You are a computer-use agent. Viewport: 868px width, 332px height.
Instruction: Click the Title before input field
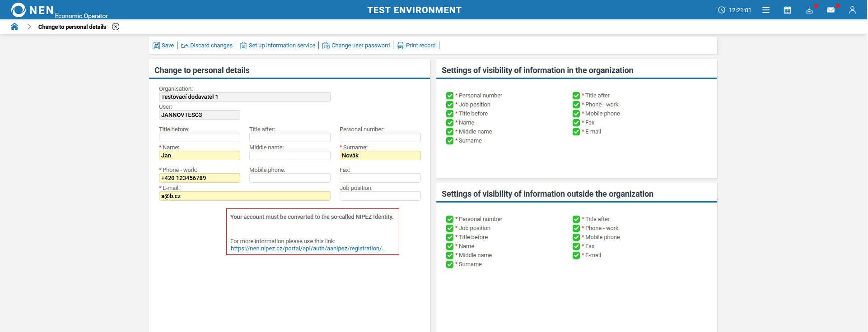200,138
